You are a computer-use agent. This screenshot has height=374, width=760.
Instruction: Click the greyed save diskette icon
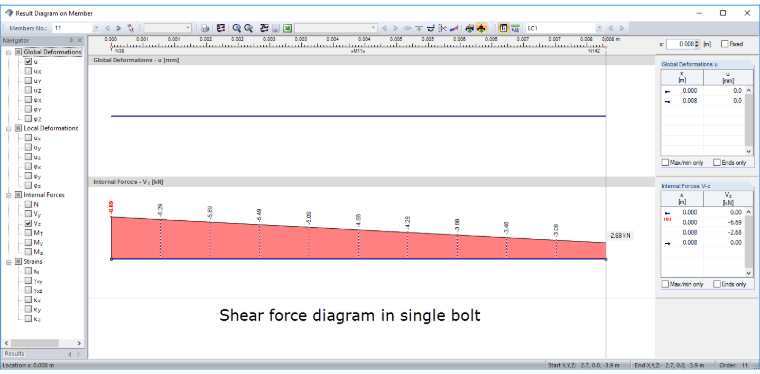[276, 28]
